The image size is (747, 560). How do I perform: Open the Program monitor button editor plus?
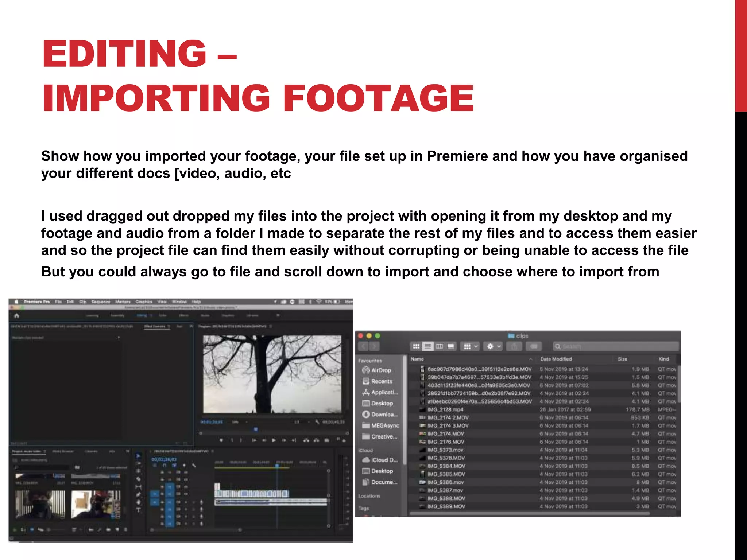[344, 441]
